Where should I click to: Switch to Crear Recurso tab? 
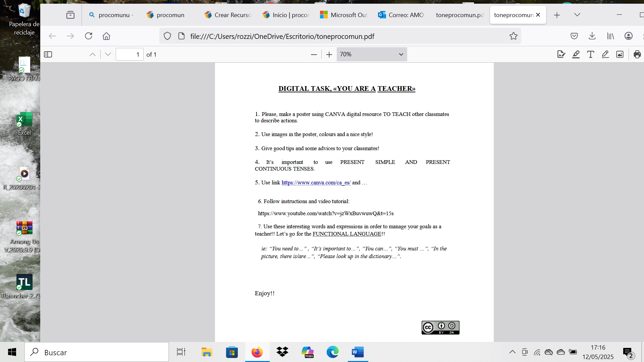click(x=228, y=15)
